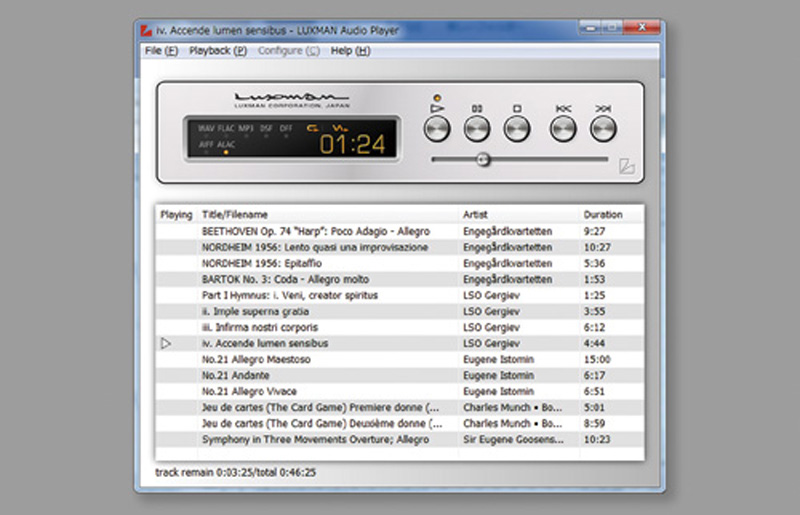Select NORDHEIM 1956: Epitaffio track
The width and height of the screenshot is (800, 515).
click(x=399, y=263)
